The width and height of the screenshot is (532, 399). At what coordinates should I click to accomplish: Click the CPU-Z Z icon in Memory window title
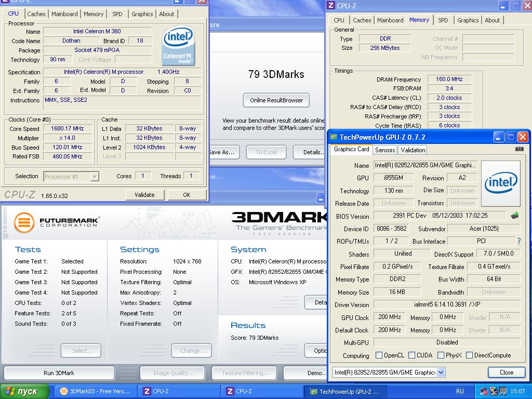coord(330,5)
